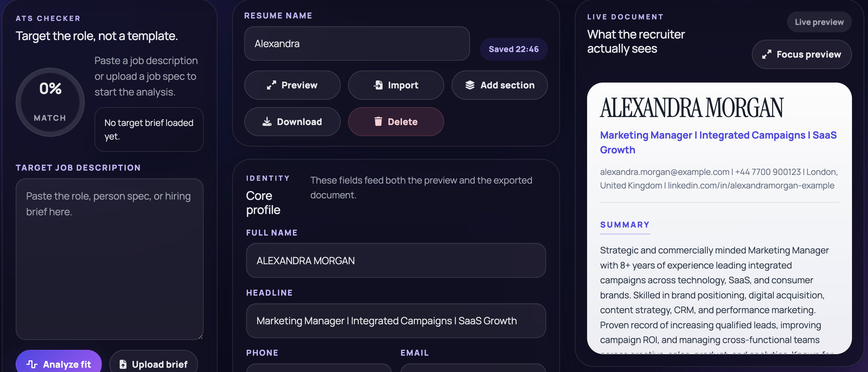Viewport: 868px width, 372px height.
Task: Click the contact details line in the preview
Action: [718, 179]
